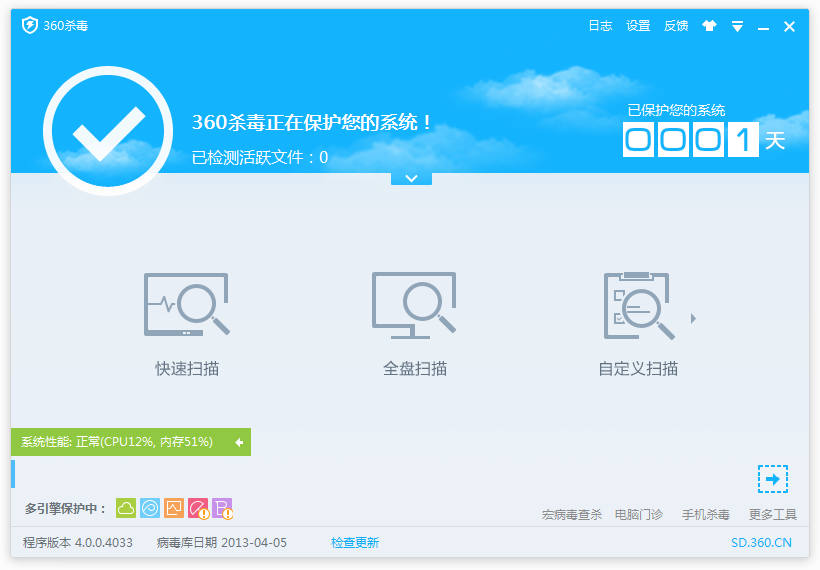Open the skin changer shirt icon
The height and width of the screenshot is (570, 820).
pyautogui.click(x=709, y=26)
